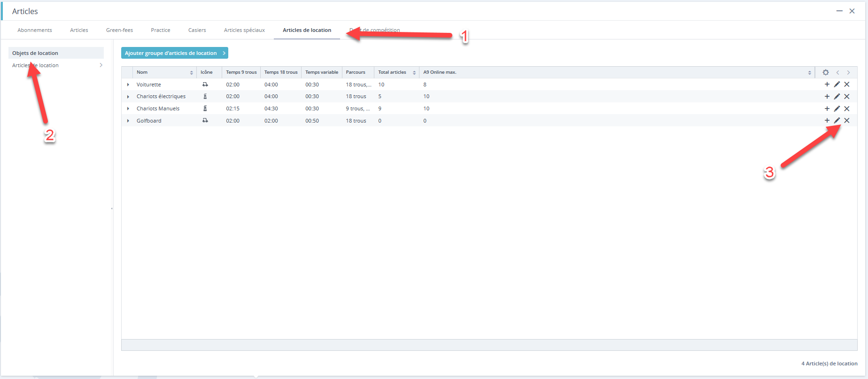The image size is (868, 379).
Task: Click 02:15 time in Chariots Manuels row
Action: tap(232, 108)
